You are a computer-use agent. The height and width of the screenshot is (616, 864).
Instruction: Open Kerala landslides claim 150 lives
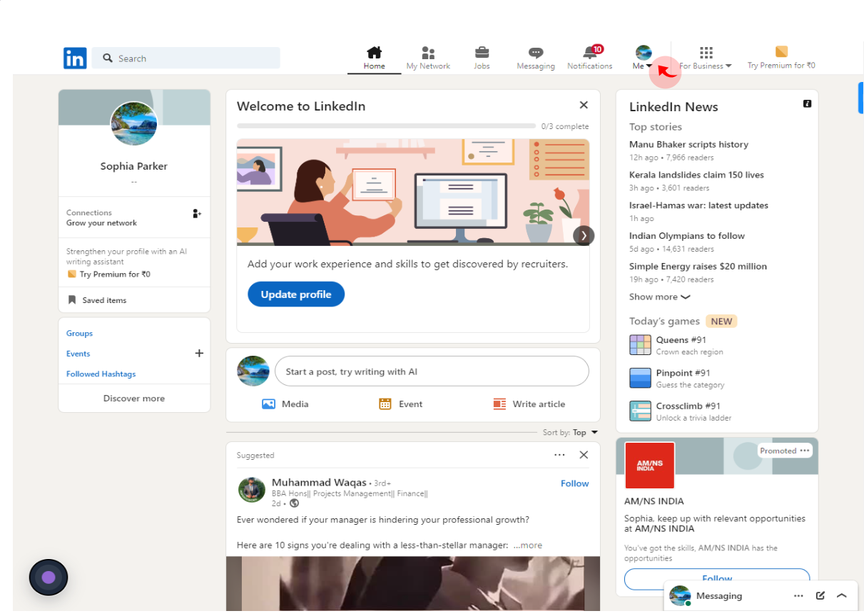click(696, 175)
